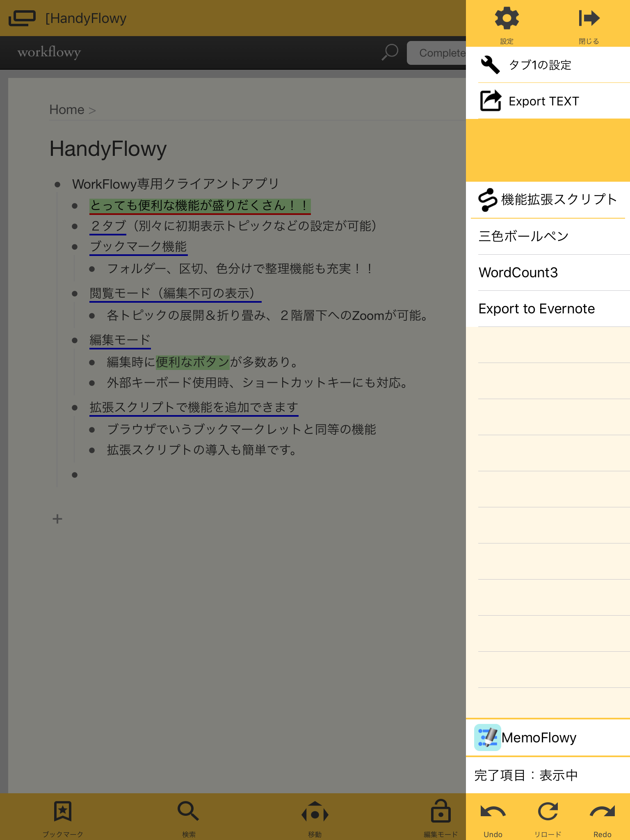This screenshot has width=630, height=840.
Task: Click the tab switcher icon beside [HandyFlowy
Action: (22, 18)
